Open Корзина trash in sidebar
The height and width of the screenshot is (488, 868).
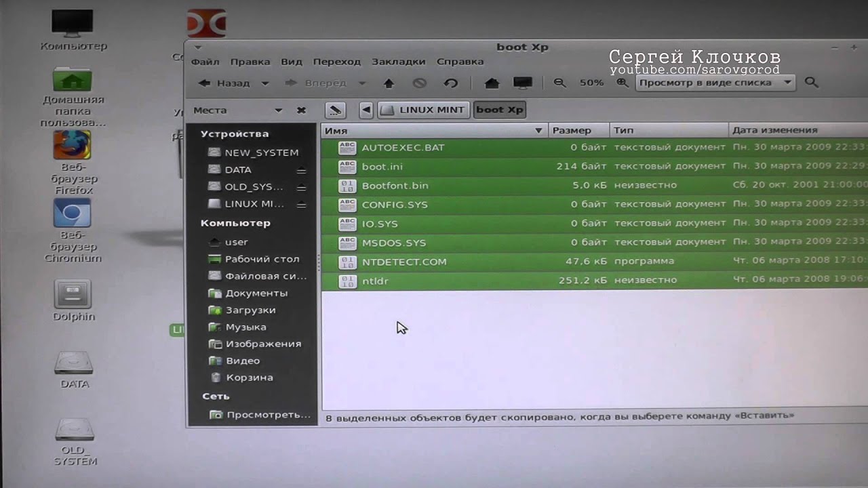pos(241,378)
